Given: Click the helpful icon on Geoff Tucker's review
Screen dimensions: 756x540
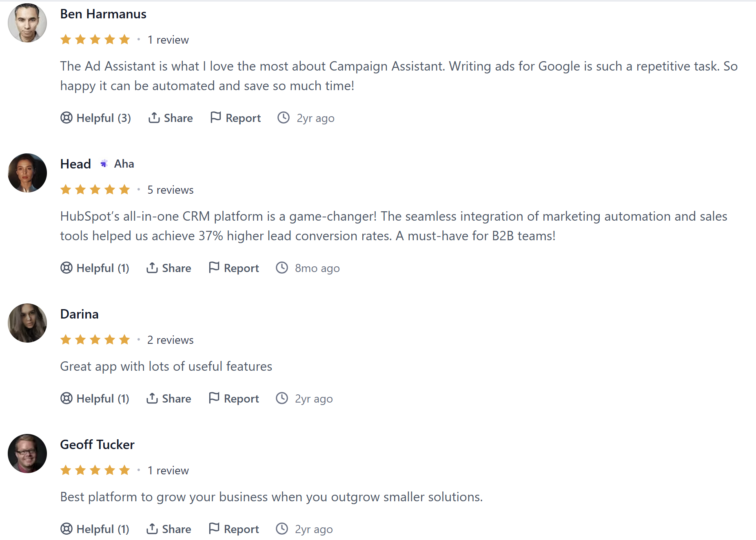Looking at the screenshot, I should [x=66, y=529].
